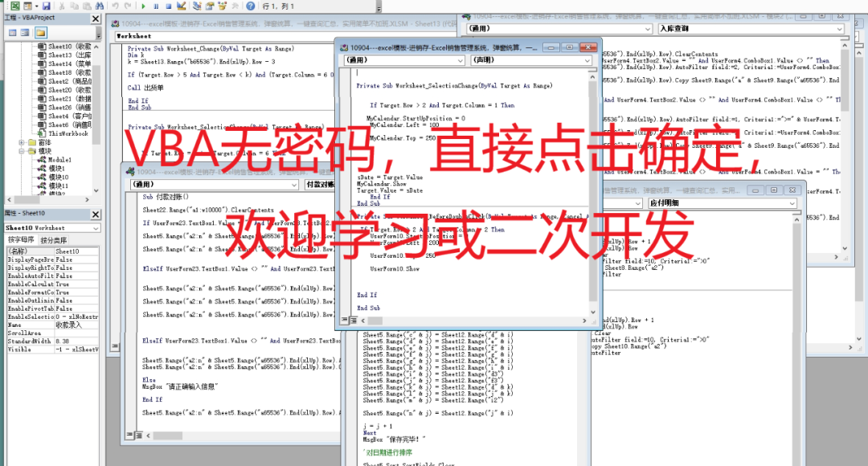The width and height of the screenshot is (868, 466).
Task: Select Sheet20 in project tree
Action: coord(64,90)
